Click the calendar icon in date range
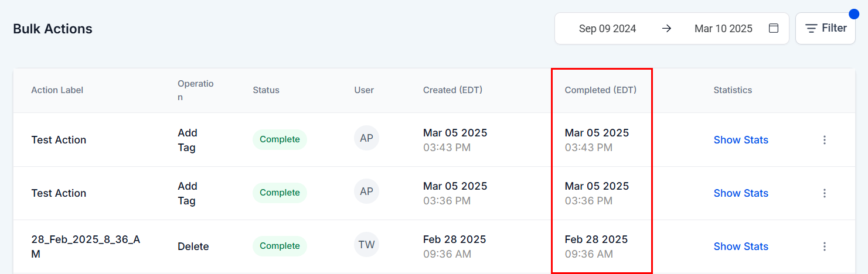This screenshot has height=274, width=868. [774, 28]
